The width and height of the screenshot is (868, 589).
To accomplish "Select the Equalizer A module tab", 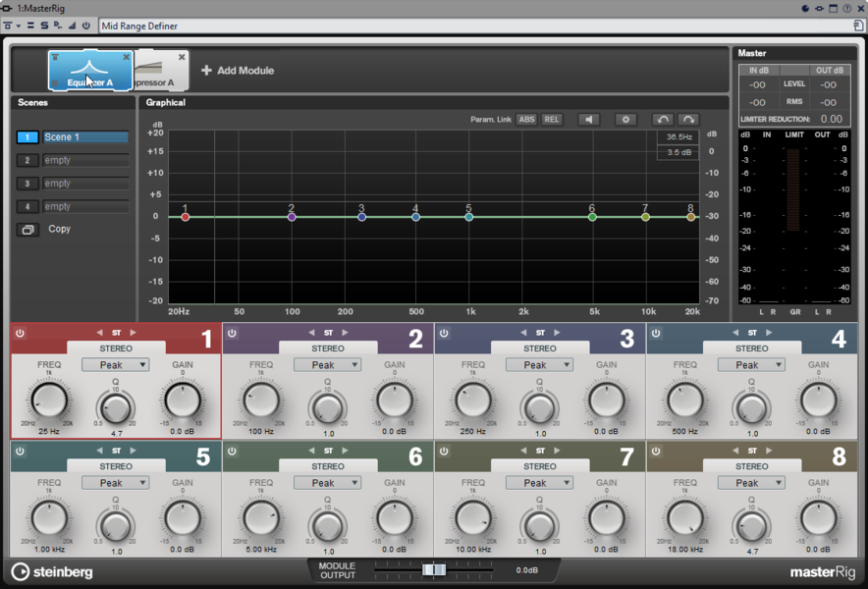I will tap(90, 71).
